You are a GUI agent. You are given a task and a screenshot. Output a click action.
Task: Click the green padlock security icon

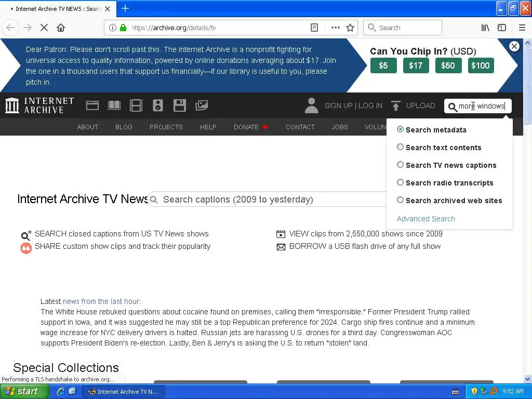click(123, 28)
